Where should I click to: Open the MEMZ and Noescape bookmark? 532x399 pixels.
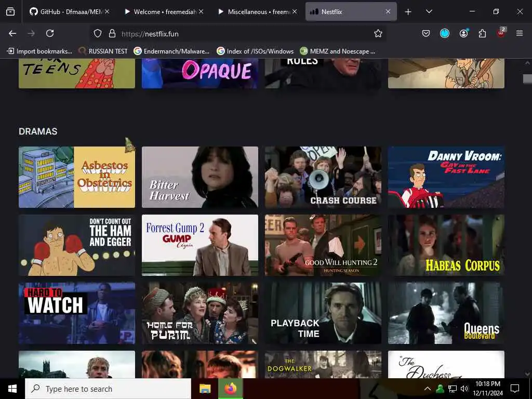click(x=338, y=51)
